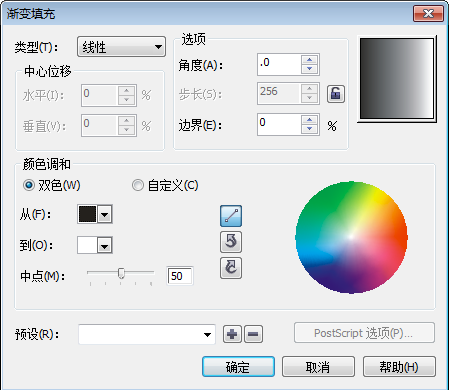Decrease the 角度(A) value with down arrow

310,69
